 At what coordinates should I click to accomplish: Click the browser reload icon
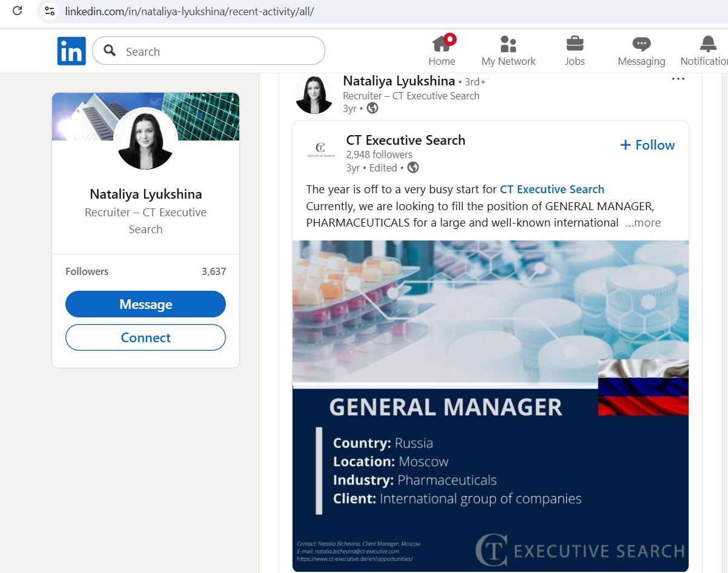tap(18, 11)
